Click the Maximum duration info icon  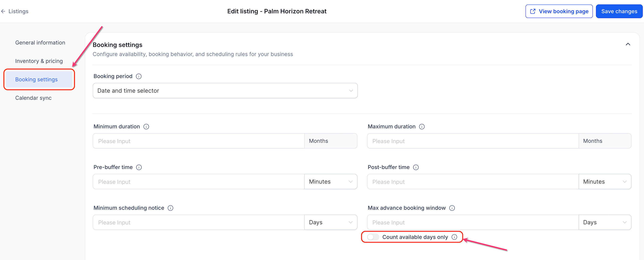(x=422, y=127)
